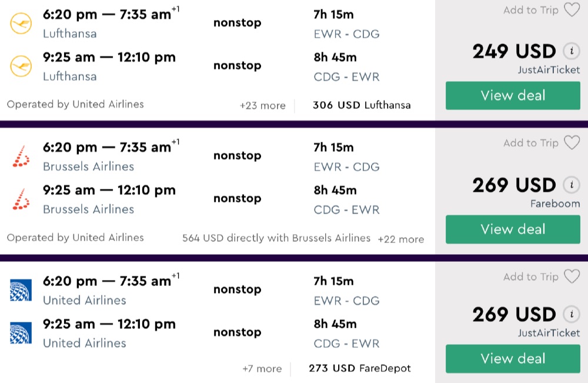Save the Brussels Airlines flight with heart icon
Screen dimensions: 588x383
[572, 143]
